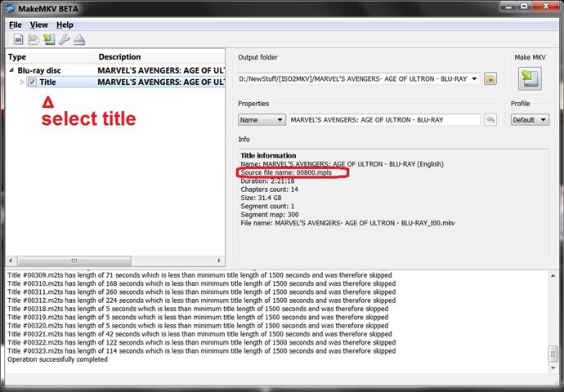Select the Blu-ray disc tree row
Viewport: 564px width, 392px height.
(x=116, y=70)
